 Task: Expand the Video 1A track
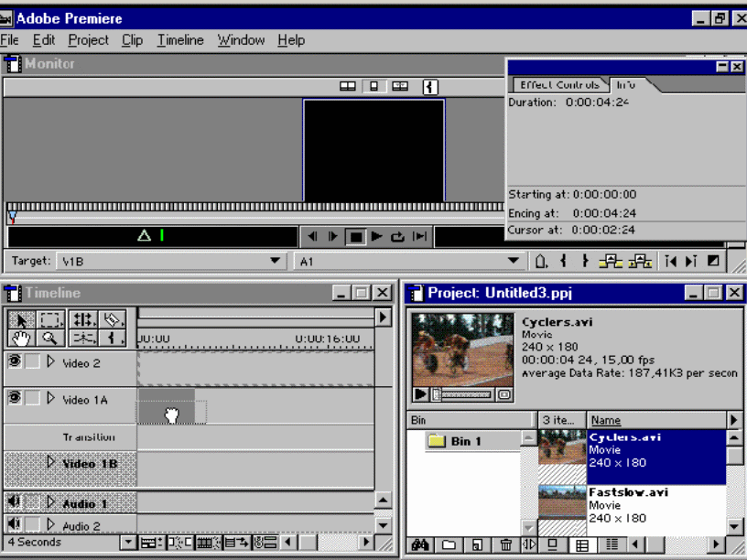pyautogui.click(x=50, y=398)
